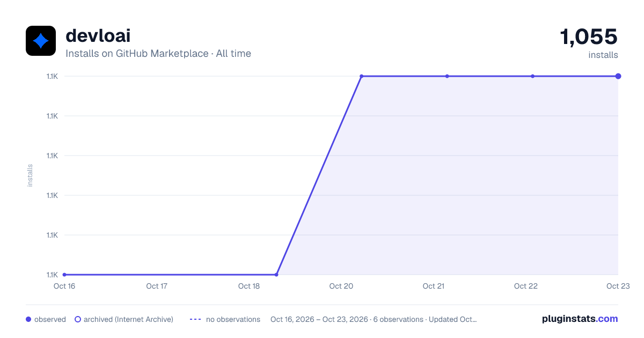Click the 'no observations' dashed line legend
This screenshot has width=644, height=338.
pos(195,319)
